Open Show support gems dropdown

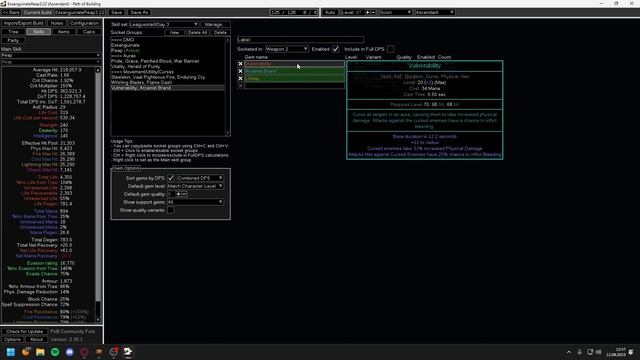pyautogui.click(x=195, y=202)
